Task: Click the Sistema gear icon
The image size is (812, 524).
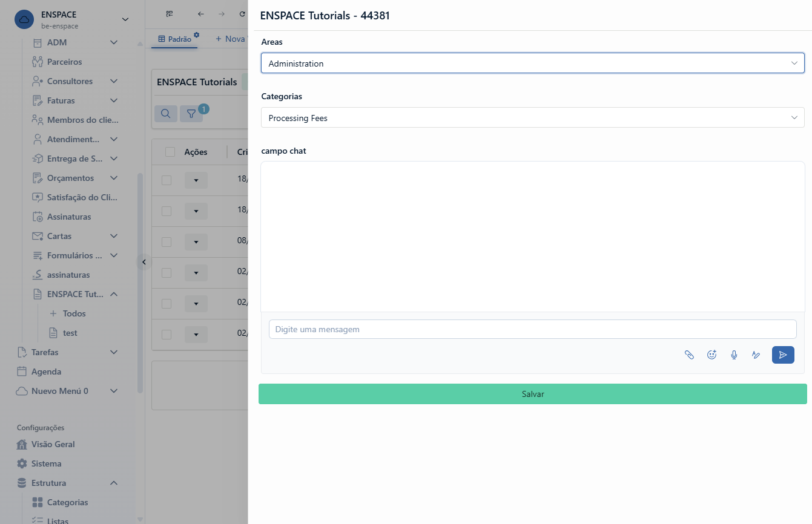Action: click(x=22, y=463)
